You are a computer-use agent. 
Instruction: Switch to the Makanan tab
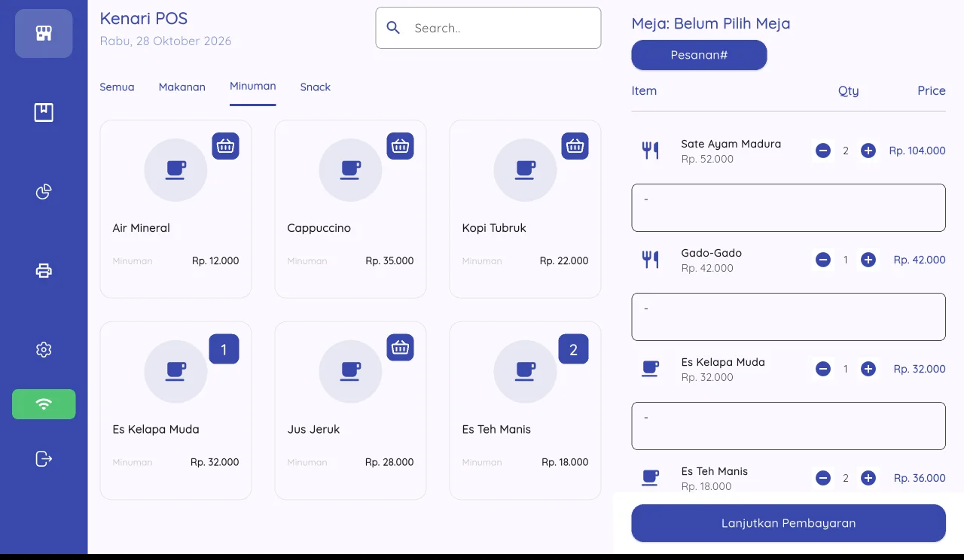182,87
